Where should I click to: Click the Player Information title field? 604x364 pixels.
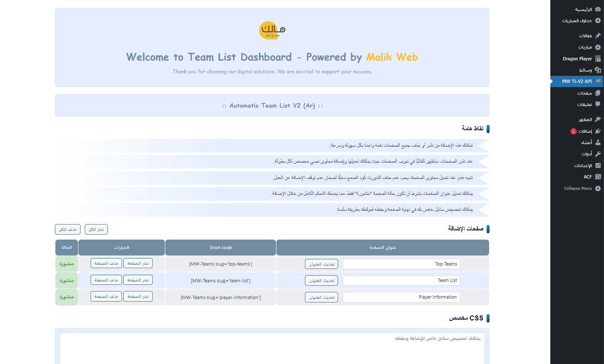401,297
